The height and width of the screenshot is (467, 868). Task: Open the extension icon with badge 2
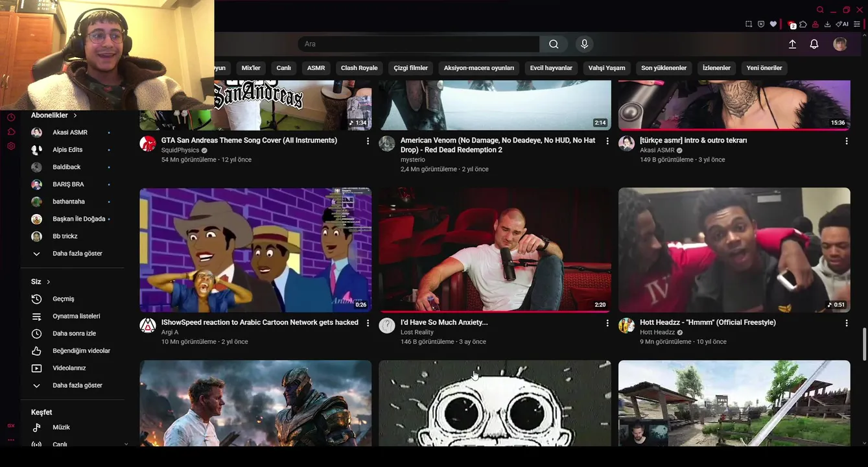click(791, 25)
